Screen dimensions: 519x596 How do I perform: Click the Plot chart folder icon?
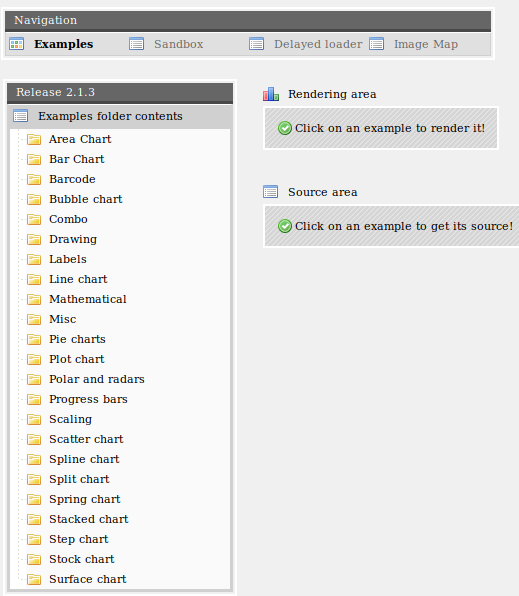[x=34, y=360]
